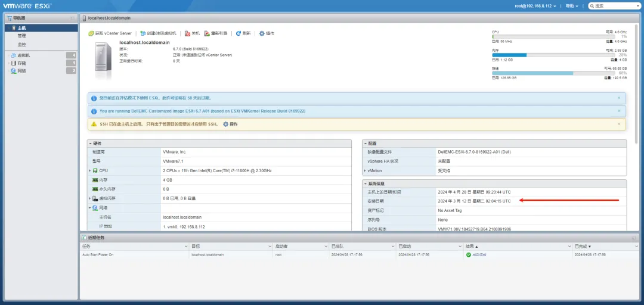This screenshot has height=305, width=644.
Task: Open the 帮助 dropdown menu
Action: pos(571,6)
